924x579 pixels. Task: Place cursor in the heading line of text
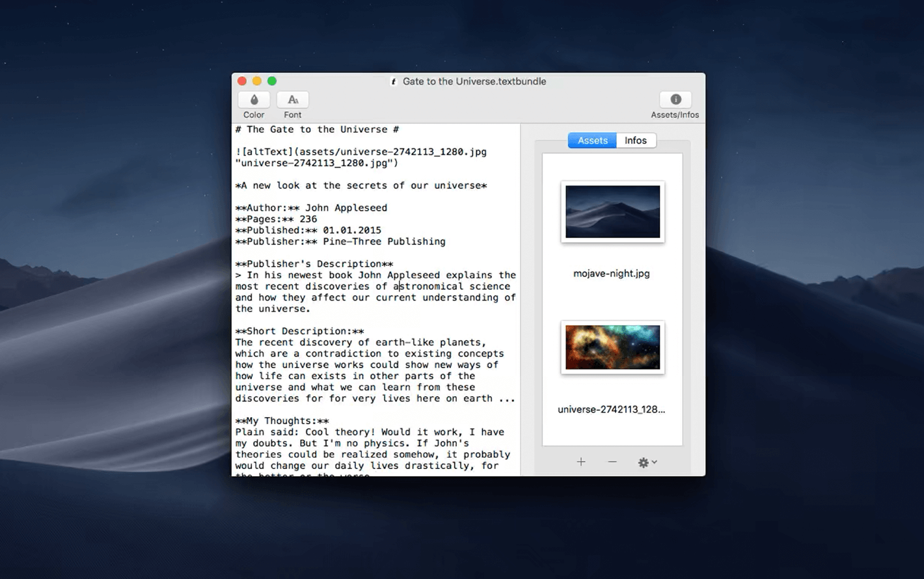pyautogui.click(x=317, y=129)
